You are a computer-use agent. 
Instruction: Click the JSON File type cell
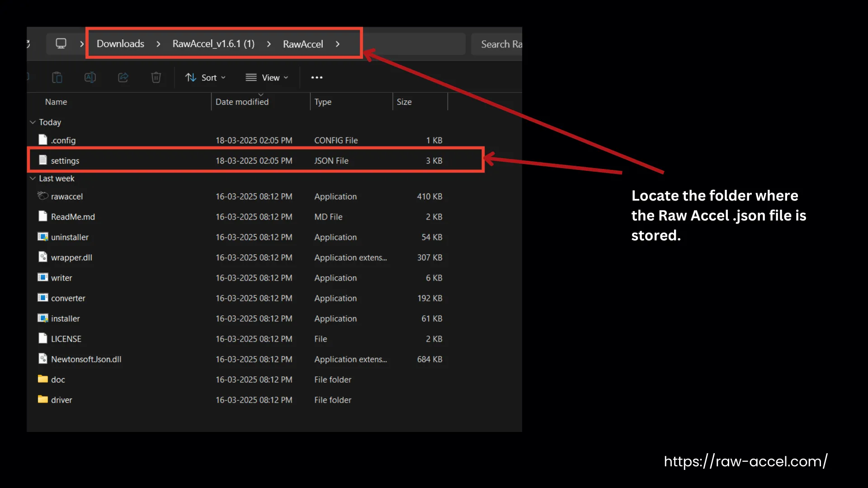(331, 161)
